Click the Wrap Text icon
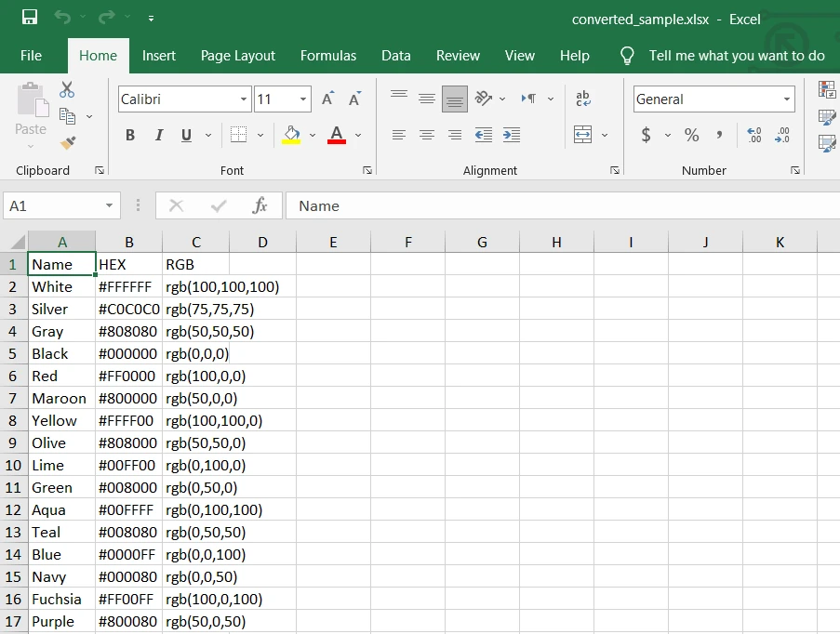 click(583, 99)
